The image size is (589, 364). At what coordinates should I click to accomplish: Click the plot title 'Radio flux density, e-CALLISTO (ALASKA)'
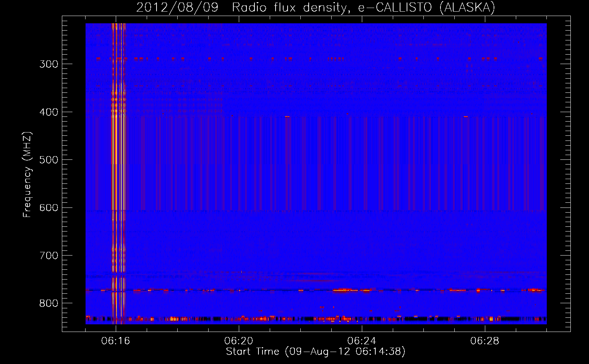363,7
